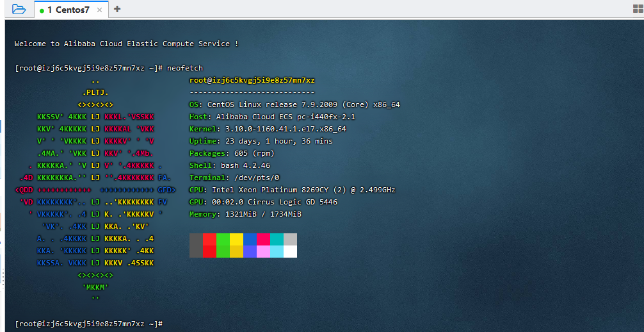The width and height of the screenshot is (644, 332).
Task: Click the Alibaba Cloud welcome message line
Action: click(x=127, y=44)
